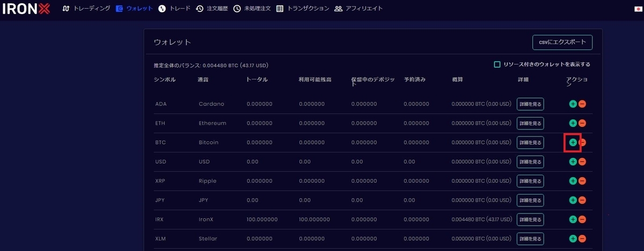
Task: Click the orange minus withdraw icon for BTC
Action: click(582, 142)
